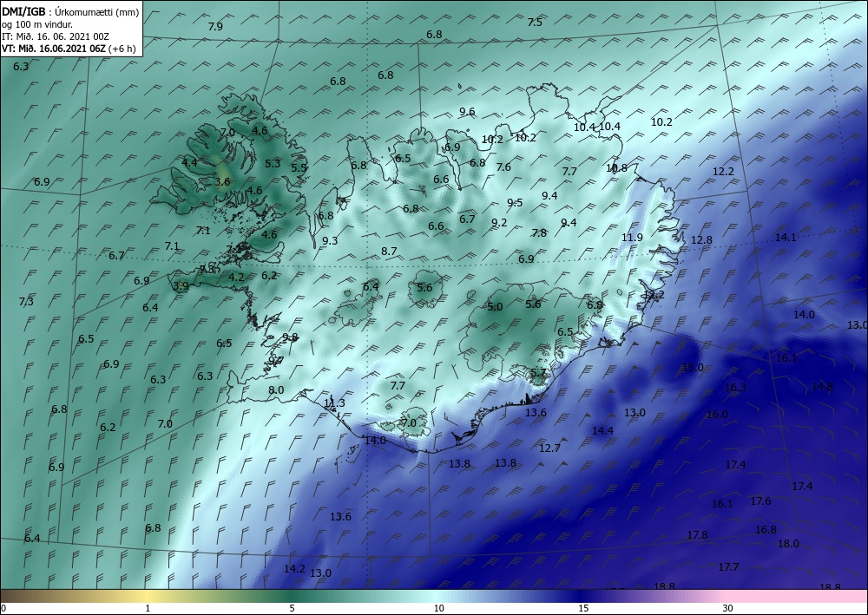Click the 30 tick on the color scale
868x615 pixels.
pyautogui.click(x=728, y=609)
